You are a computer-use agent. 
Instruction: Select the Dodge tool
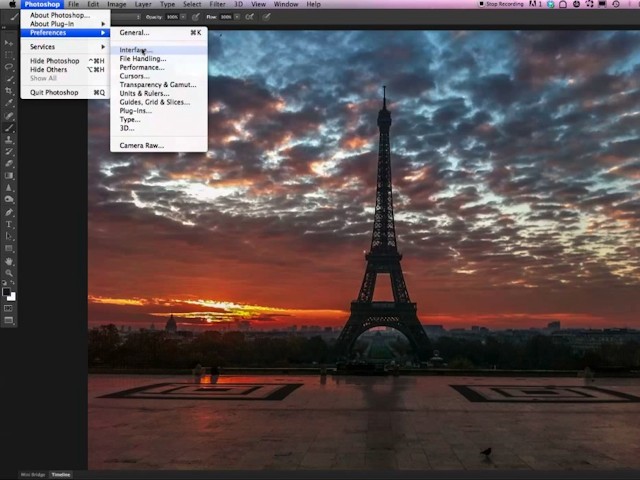9,200
